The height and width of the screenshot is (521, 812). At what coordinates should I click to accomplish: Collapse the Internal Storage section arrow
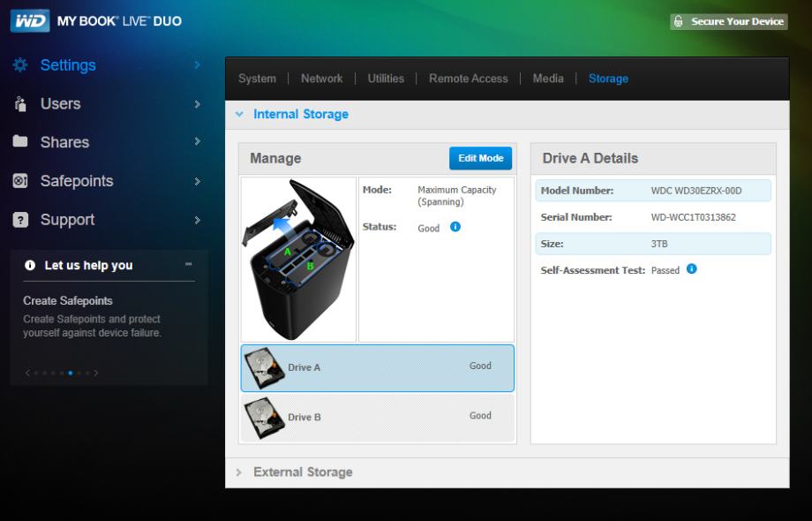pyautogui.click(x=239, y=114)
